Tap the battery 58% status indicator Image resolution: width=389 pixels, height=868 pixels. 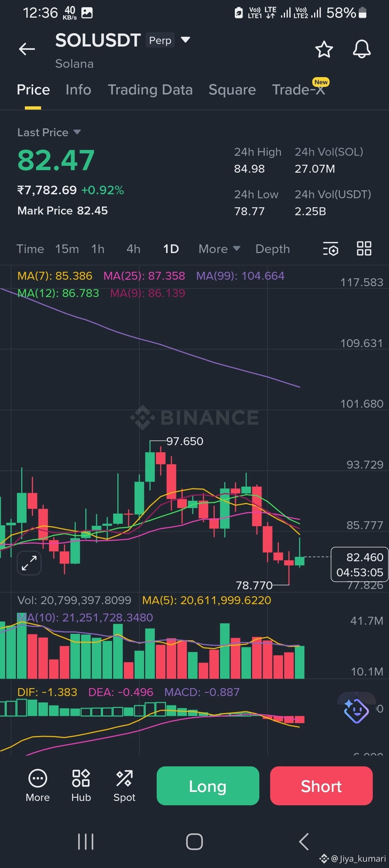[x=346, y=13]
